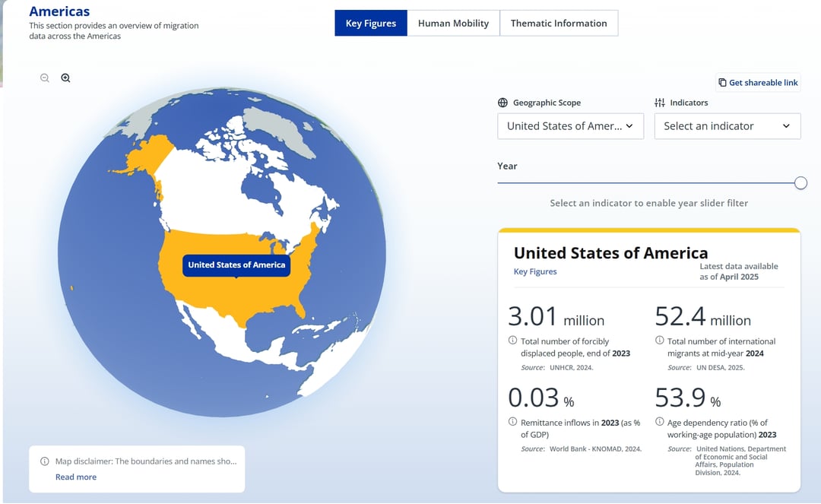Open the Select an indicator dropdown
Image resolution: width=821 pixels, height=504 pixels.
[x=727, y=125]
